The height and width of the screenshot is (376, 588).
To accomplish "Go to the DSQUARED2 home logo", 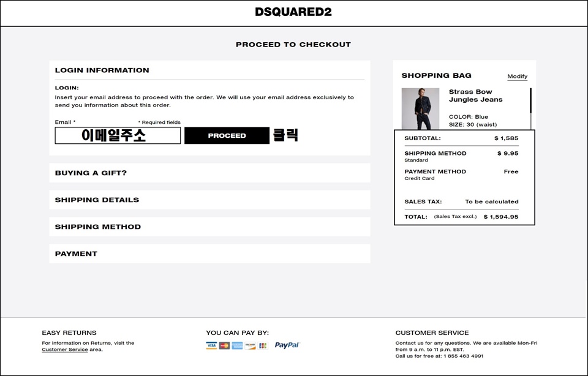I will (x=293, y=12).
